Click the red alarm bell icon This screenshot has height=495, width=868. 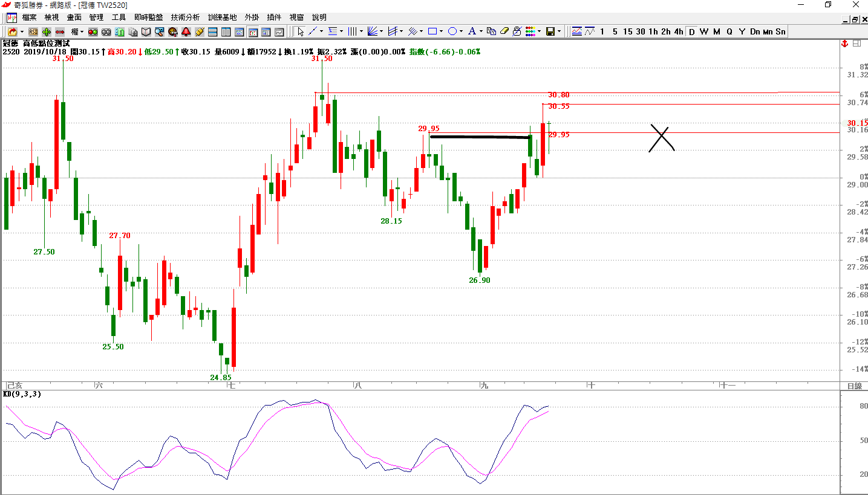[186, 32]
